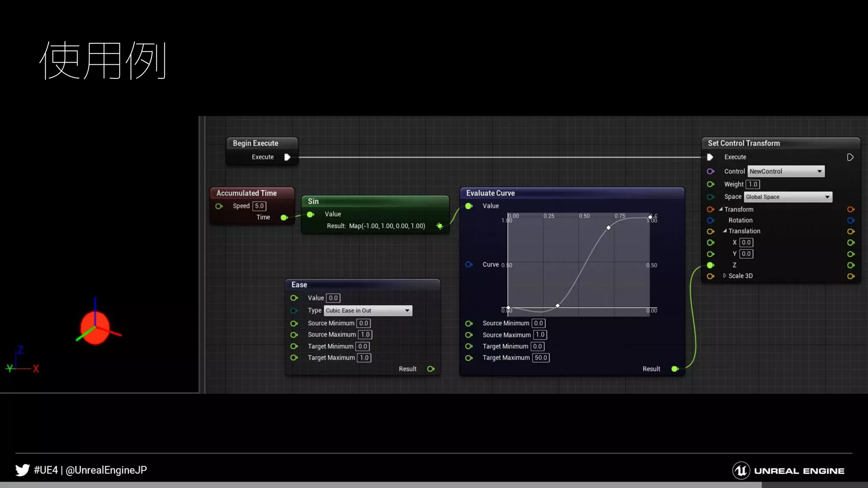Click Evaluate Curve Result output pin
This screenshot has width=868, height=488.
pos(675,369)
